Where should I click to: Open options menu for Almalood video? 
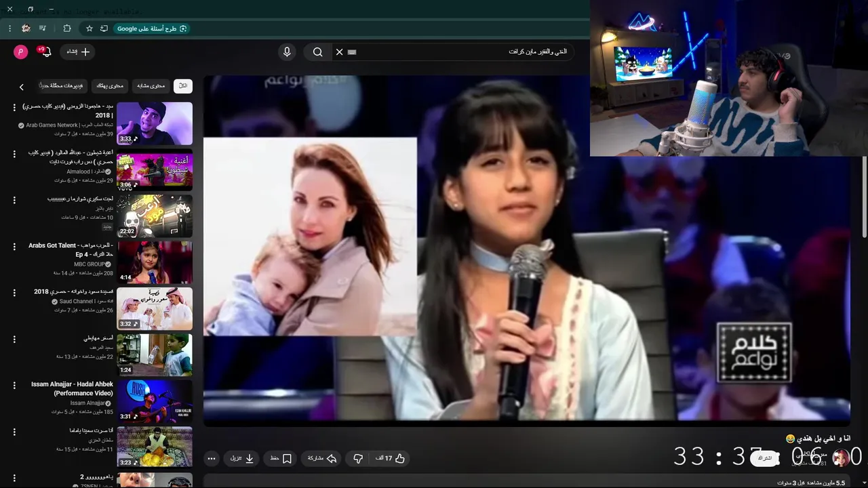14,154
